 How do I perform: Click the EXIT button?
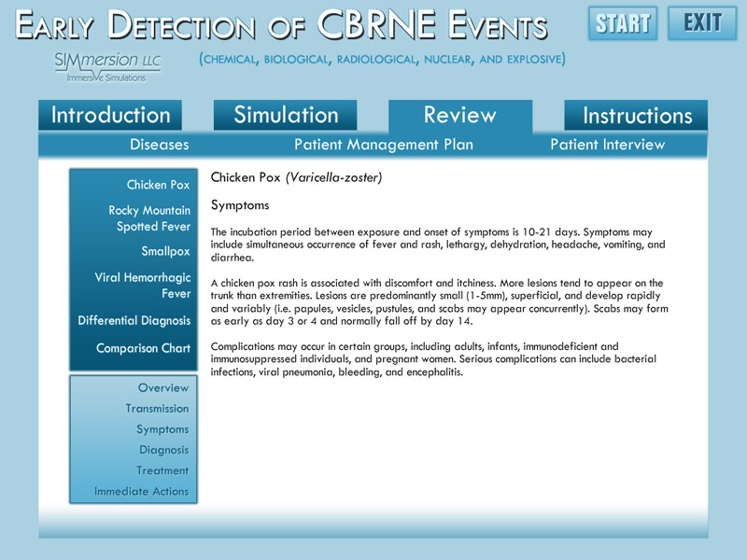point(702,22)
